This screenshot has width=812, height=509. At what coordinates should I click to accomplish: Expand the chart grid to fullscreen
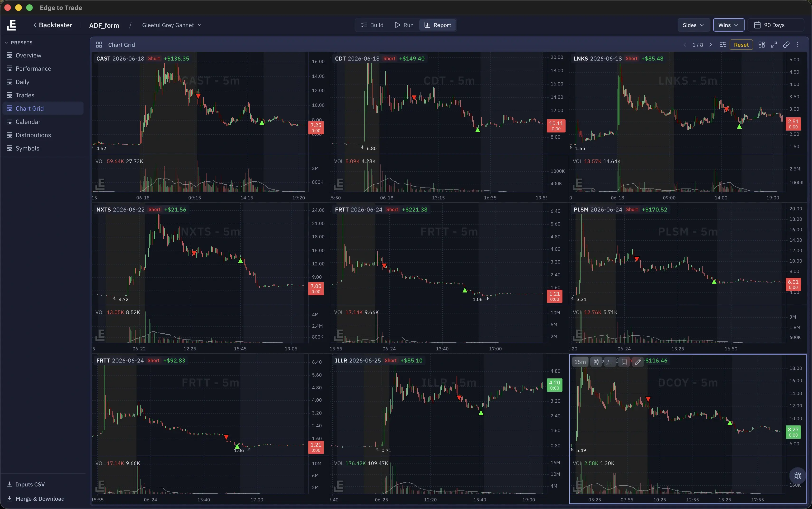pyautogui.click(x=774, y=45)
